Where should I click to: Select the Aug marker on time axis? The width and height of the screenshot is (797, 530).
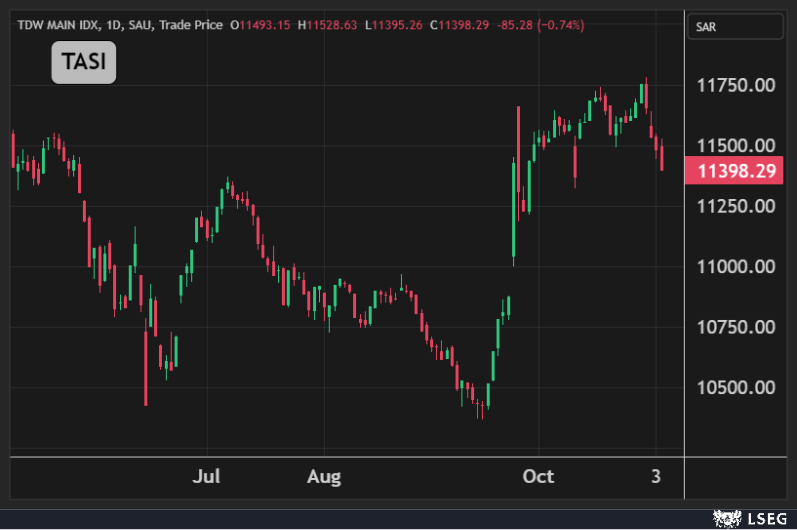pyautogui.click(x=323, y=476)
